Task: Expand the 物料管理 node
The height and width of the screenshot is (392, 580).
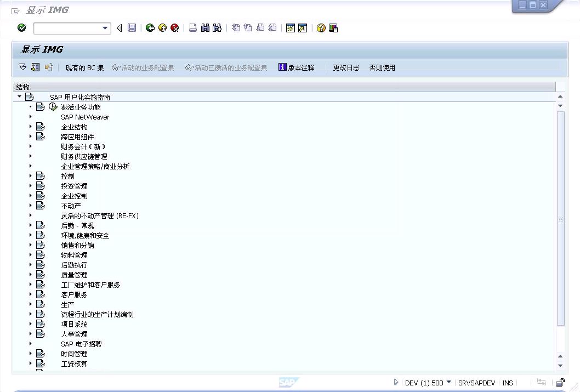Action: 30,255
